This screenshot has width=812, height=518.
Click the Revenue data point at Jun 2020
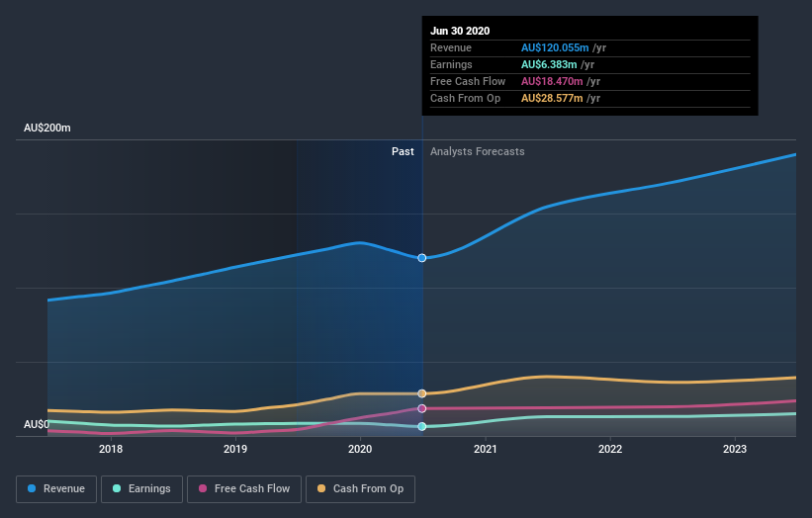422,258
